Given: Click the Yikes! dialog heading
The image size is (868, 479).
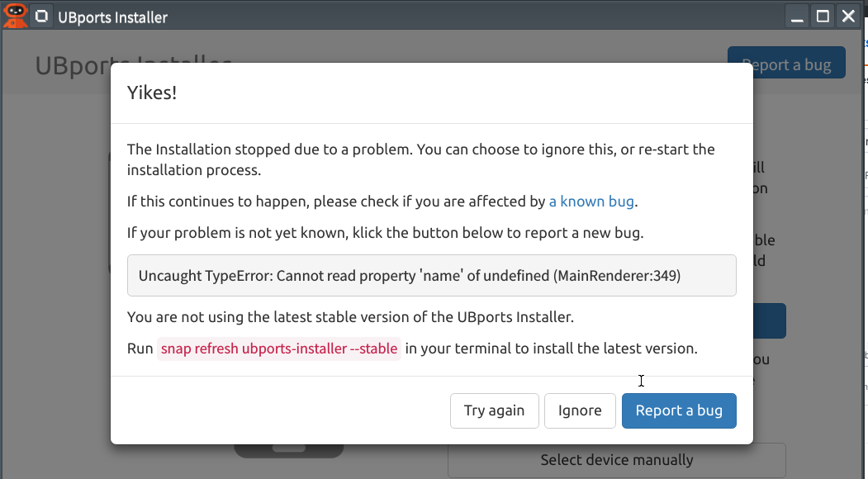Looking at the screenshot, I should click(152, 92).
